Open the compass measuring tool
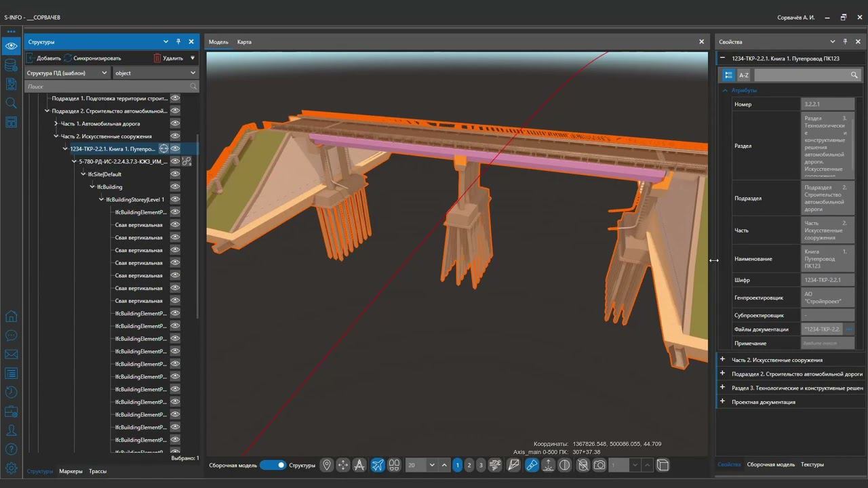This screenshot has height=488, width=868. pos(359,465)
